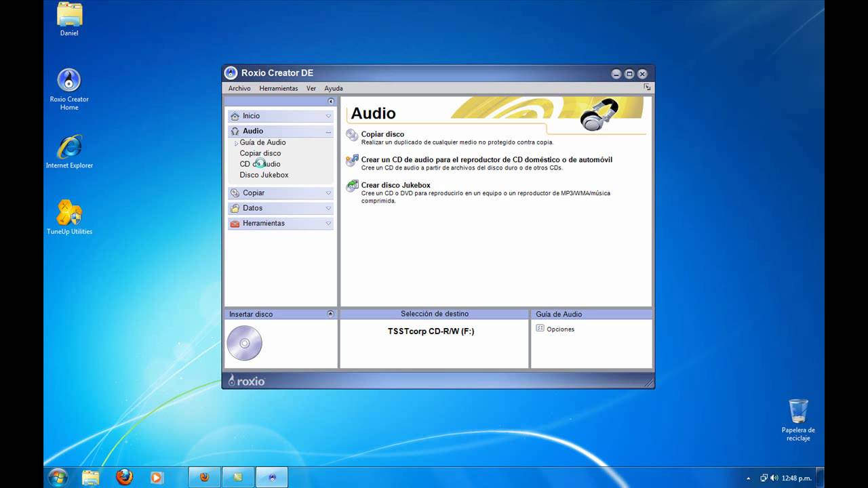Launch pinned Firefox from the taskbar
Screen dimensions: 868x488
tap(124, 477)
